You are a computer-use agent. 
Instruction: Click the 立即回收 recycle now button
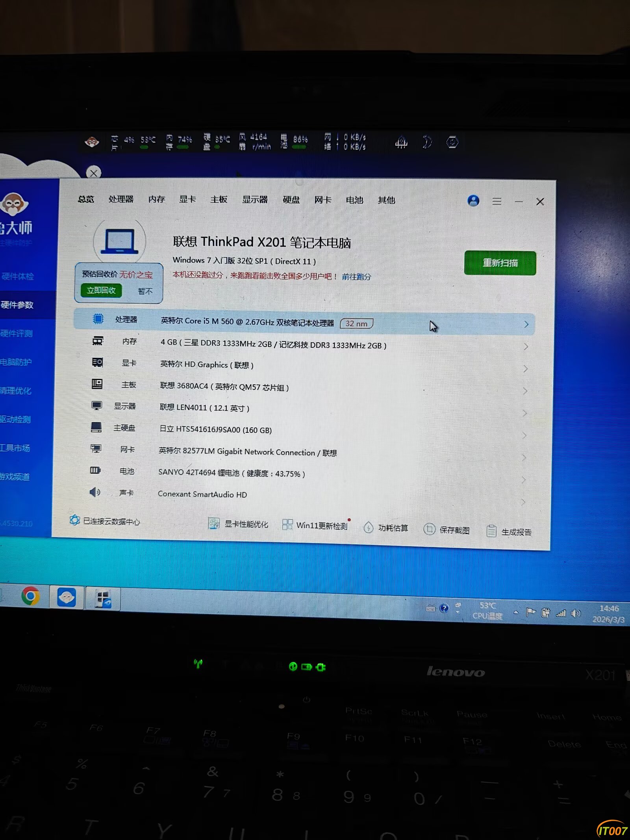pyautogui.click(x=101, y=291)
